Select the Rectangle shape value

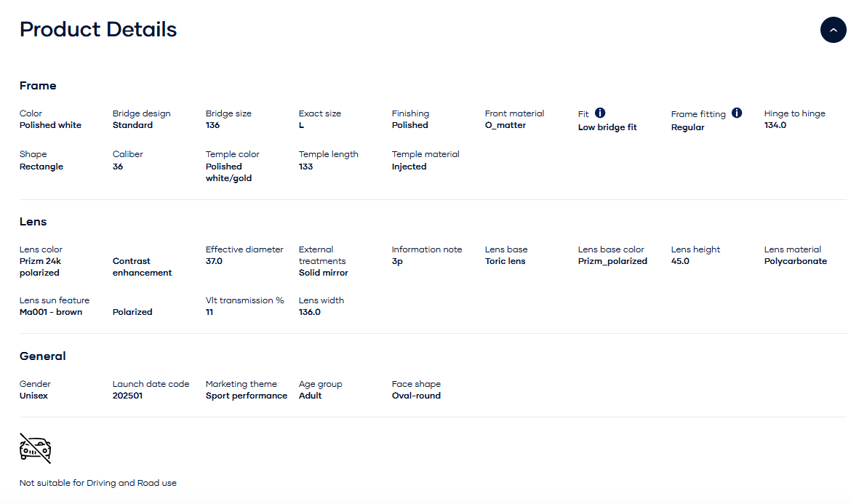[41, 167]
